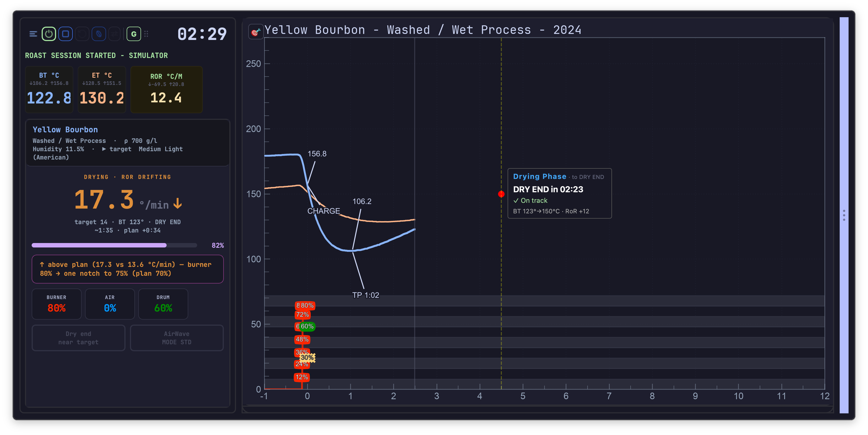Click the 106.2 minimum temperature label
868x435 pixels.
[362, 201]
